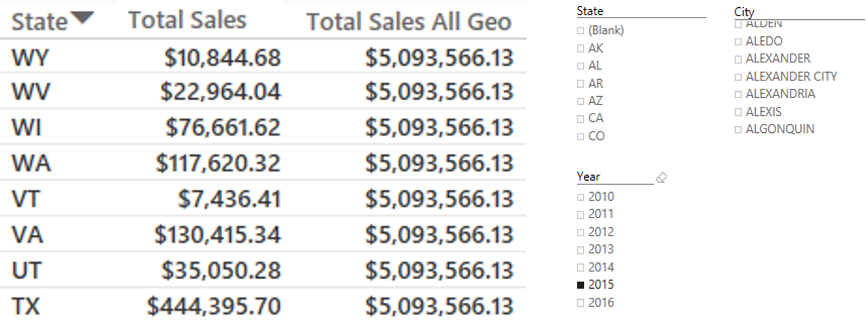Clear the Year slicer with eraser icon
The image size is (868, 322).
click(661, 178)
